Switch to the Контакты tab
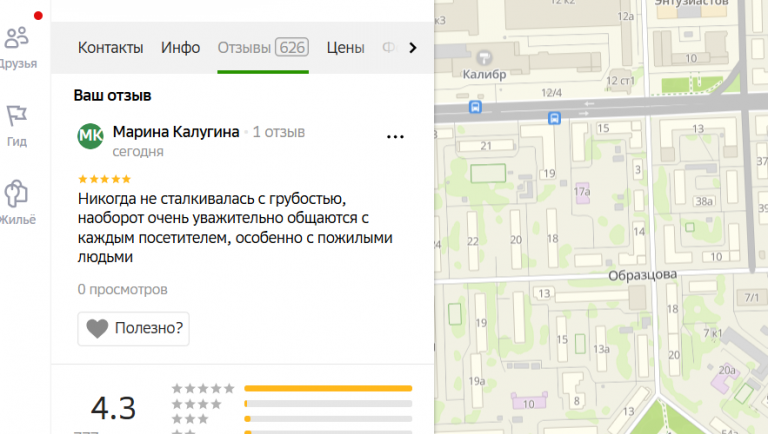Image resolution: width=768 pixels, height=434 pixels. pos(110,48)
